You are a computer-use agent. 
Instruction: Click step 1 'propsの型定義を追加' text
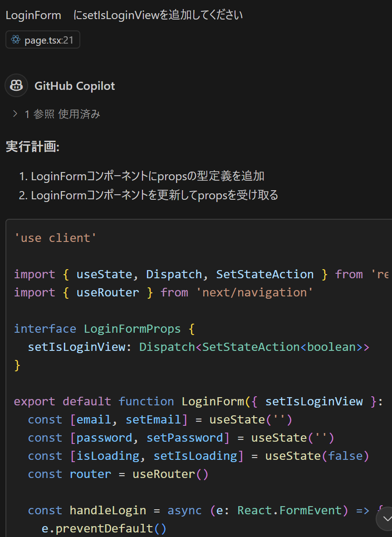click(211, 176)
